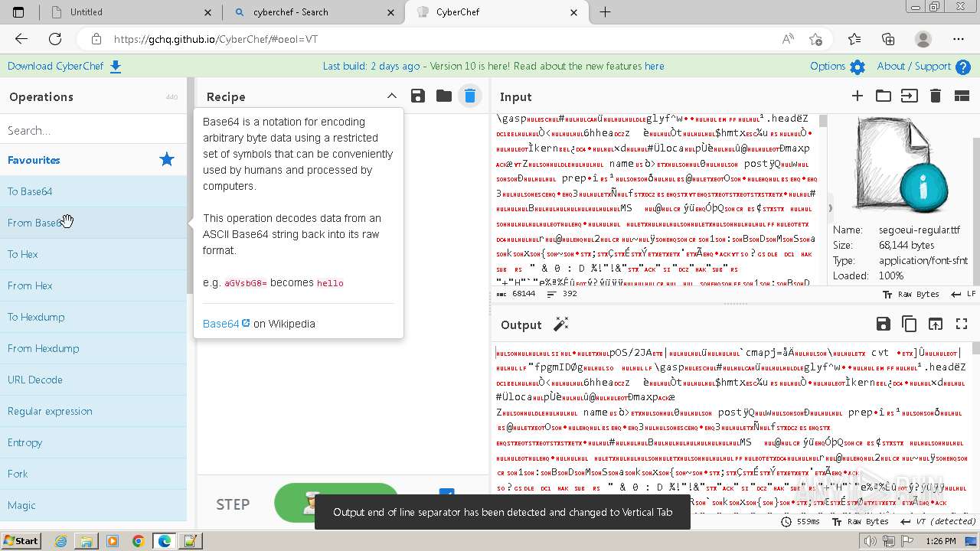Clear the recipe with the trash icon
Screen dimensions: 980x551
470,96
